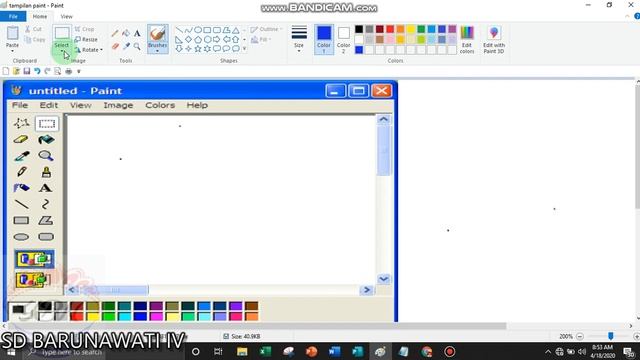Pick the yellow color swatch
Image resolution: width=640 pixels, height=360 pixels.
coord(411,29)
